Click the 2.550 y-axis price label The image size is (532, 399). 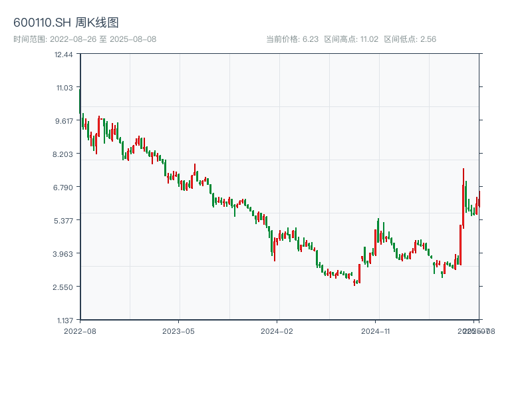pyautogui.click(x=64, y=287)
